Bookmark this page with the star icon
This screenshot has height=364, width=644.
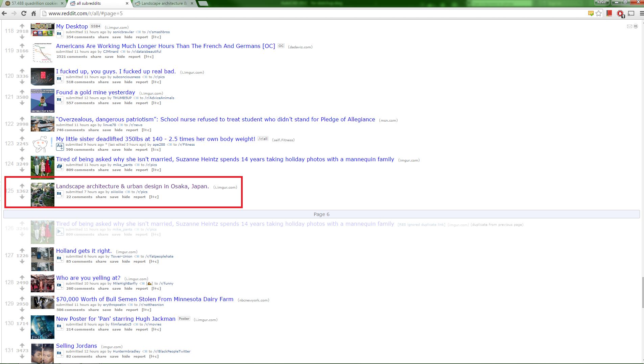tap(599, 14)
